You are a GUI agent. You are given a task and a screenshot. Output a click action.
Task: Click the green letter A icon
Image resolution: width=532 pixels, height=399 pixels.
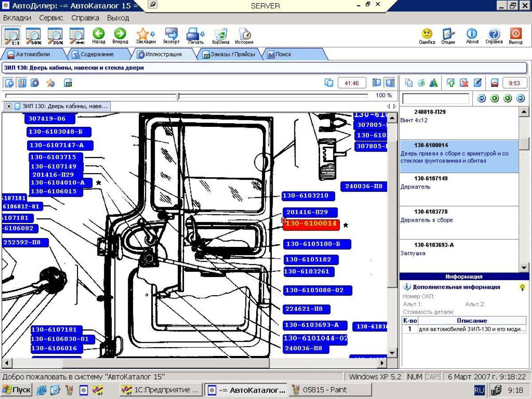434,82
